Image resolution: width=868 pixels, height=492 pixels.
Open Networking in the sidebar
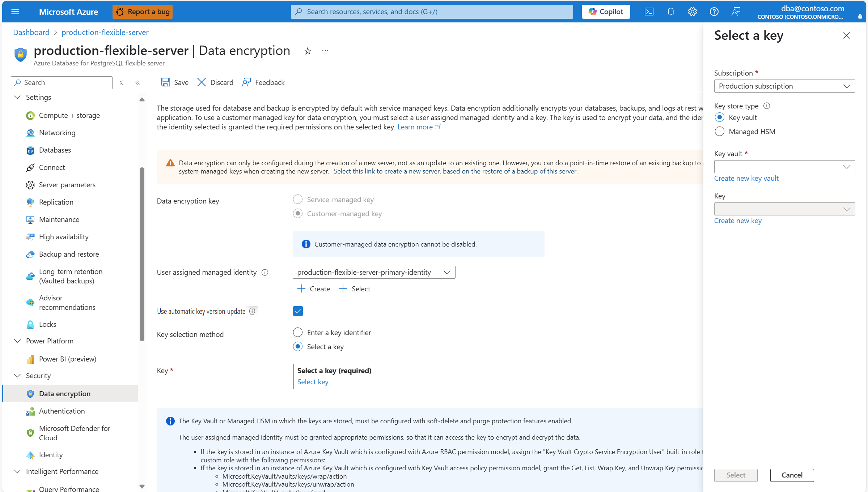[57, 133]
